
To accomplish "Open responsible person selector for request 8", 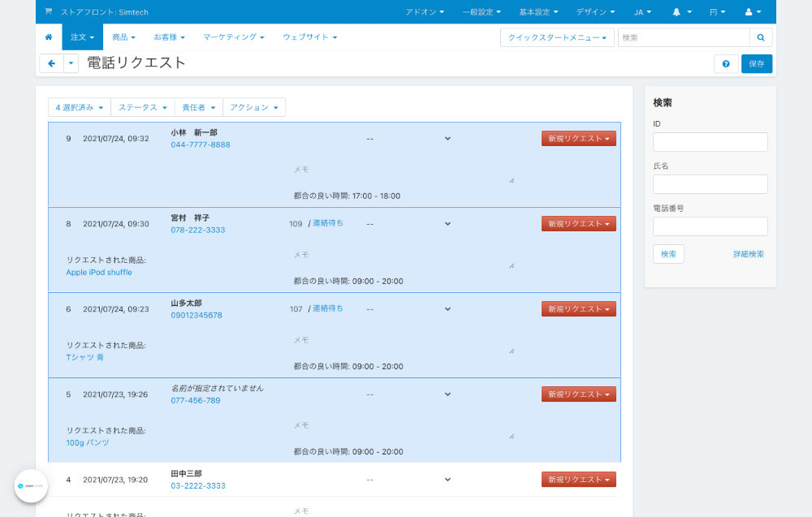I will tap(408, 224).
